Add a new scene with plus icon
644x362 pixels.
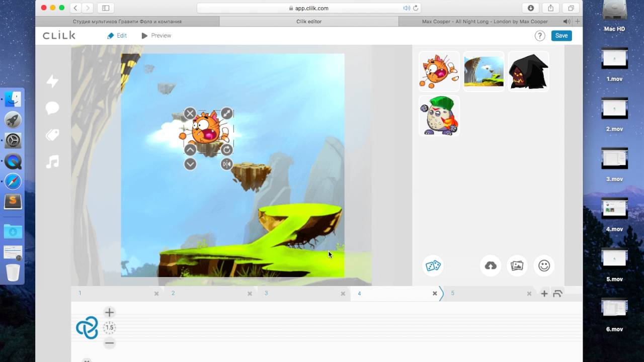tap(544, 294)
